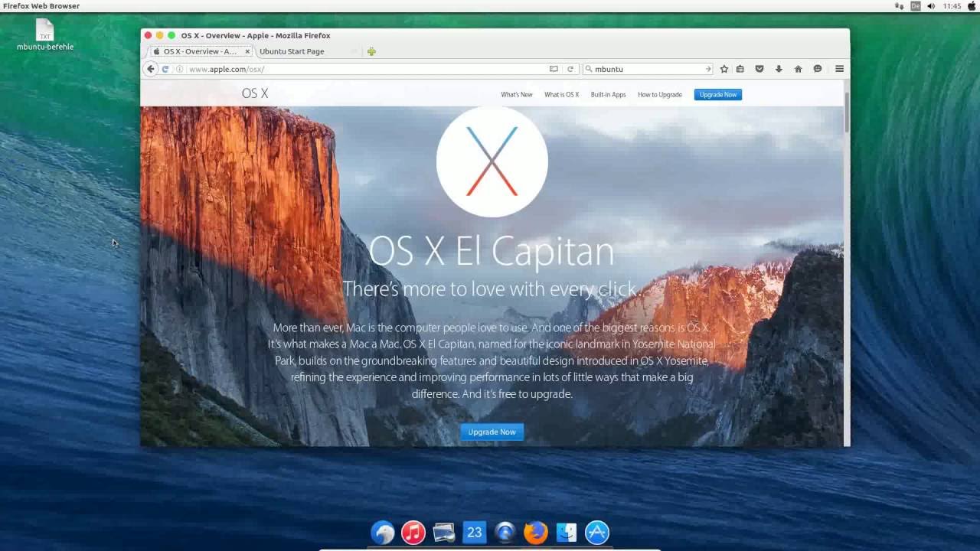Screen dimensions: 980x551
Task: Open the How to Upgrade link
Action: pos(660,95)
